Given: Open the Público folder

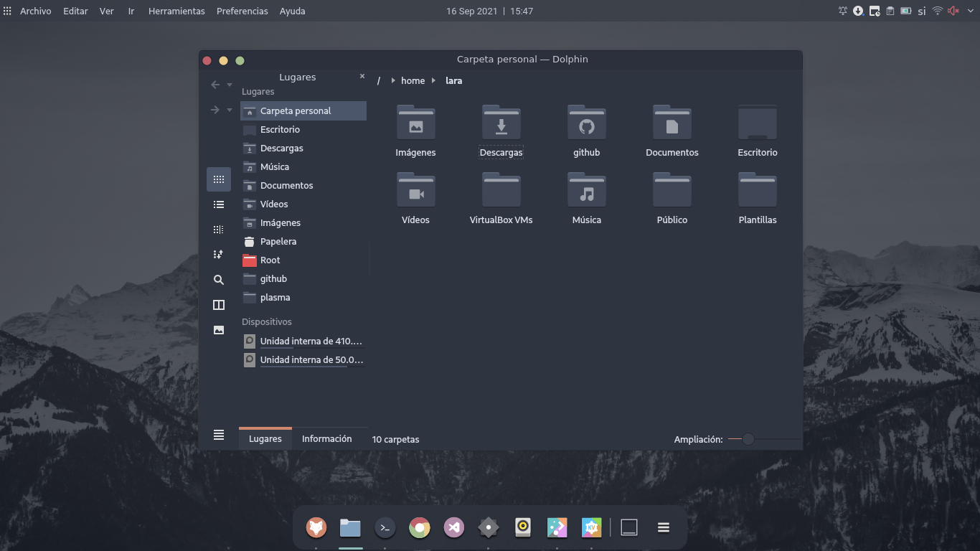Looking at the screenshot, I should (672, 190).
